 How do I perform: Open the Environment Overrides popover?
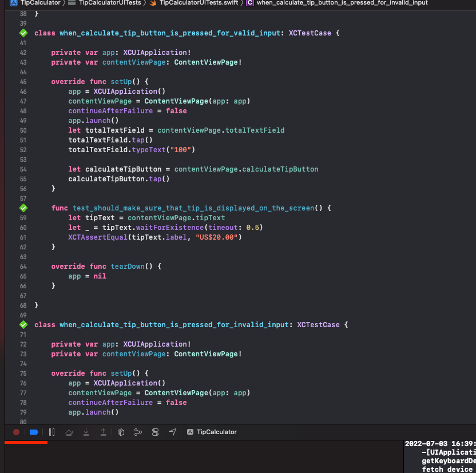click(x=155, y=432)
